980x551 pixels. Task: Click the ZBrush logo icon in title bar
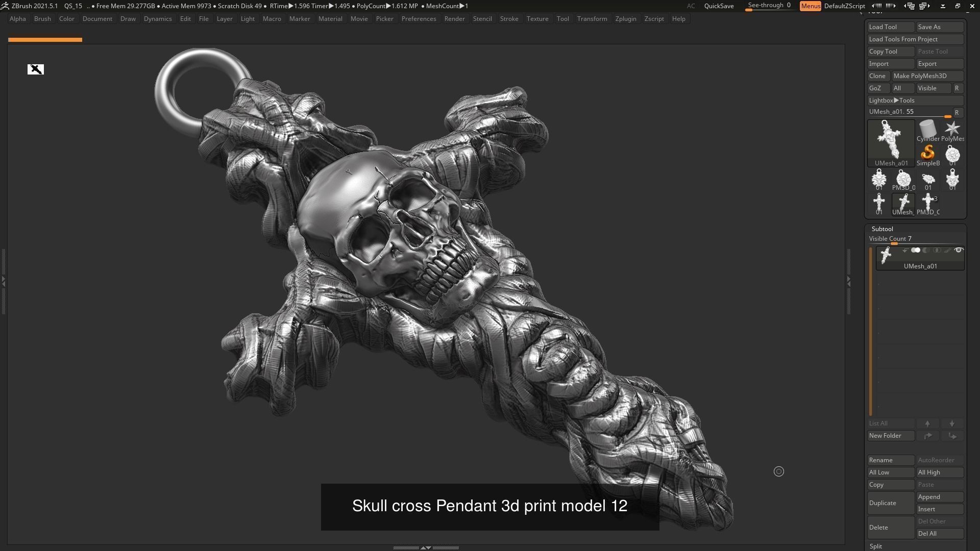pyautogui.click(x=5, y=6)
